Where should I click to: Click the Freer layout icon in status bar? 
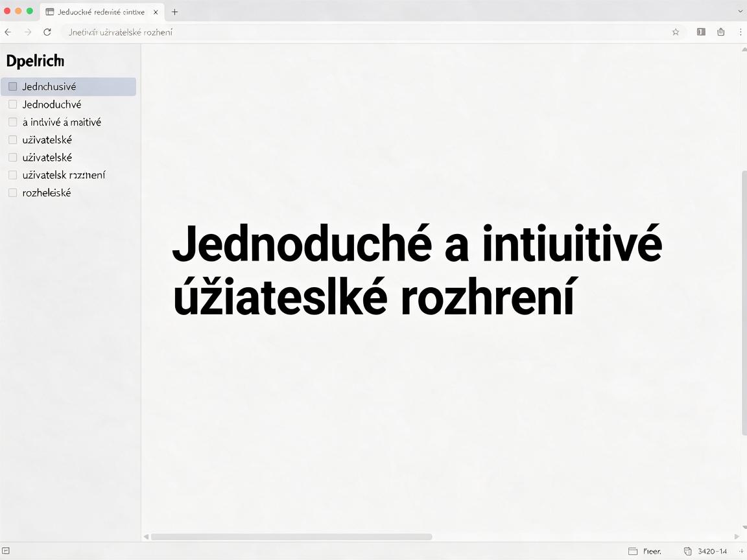point(633,552)
